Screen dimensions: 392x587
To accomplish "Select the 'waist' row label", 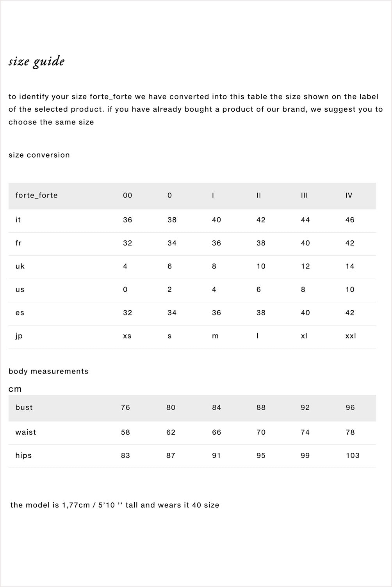I will (25, 432).
